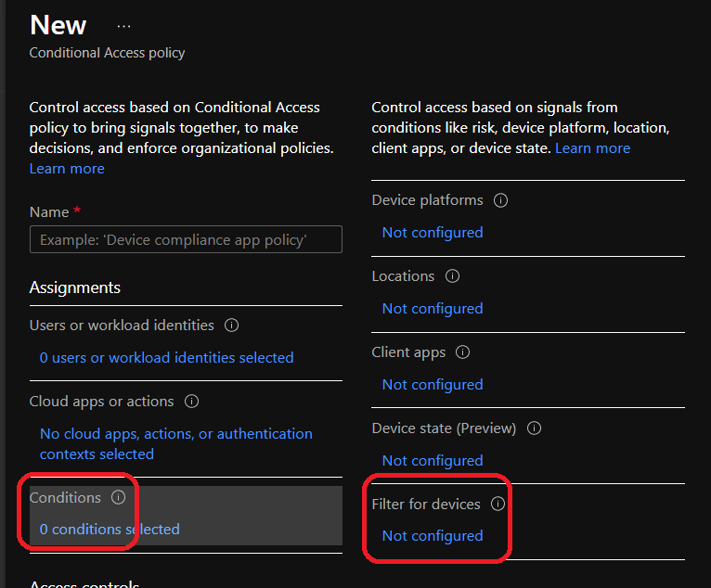Click info icon beside Client apps

coord(463,352)
